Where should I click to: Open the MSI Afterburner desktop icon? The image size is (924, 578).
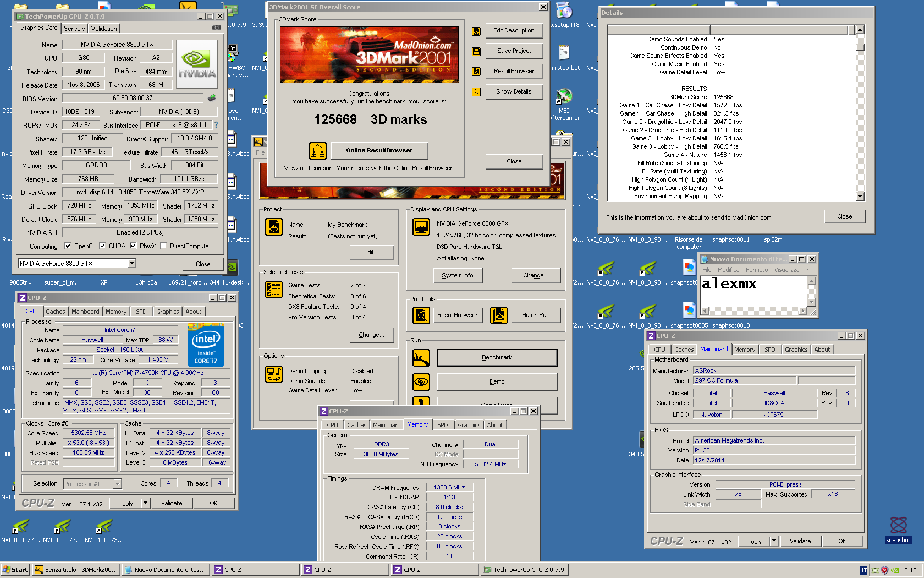(564, 104)
